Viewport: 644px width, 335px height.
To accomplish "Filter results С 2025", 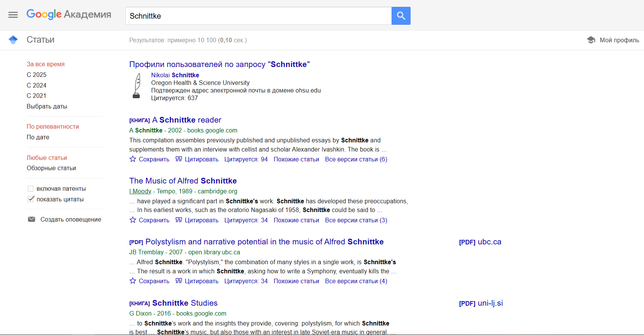I will pos(36,75).
